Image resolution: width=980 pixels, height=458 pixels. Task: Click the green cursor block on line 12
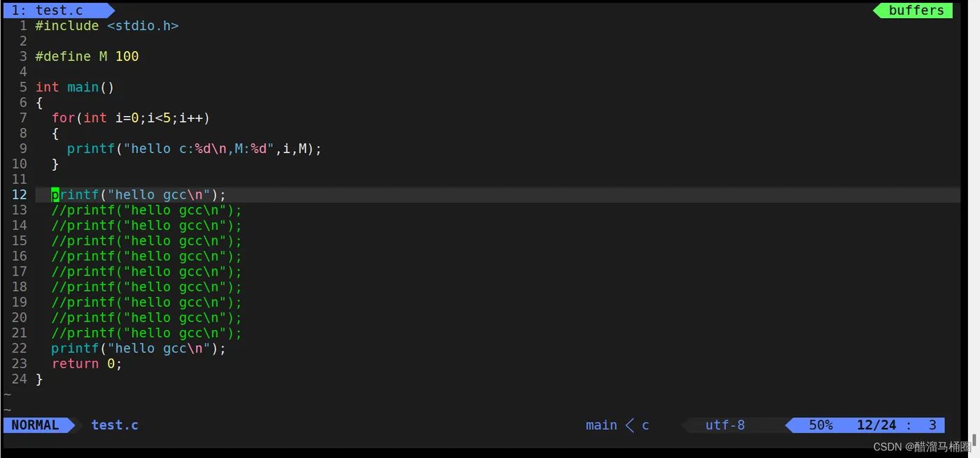coord(55,194)
